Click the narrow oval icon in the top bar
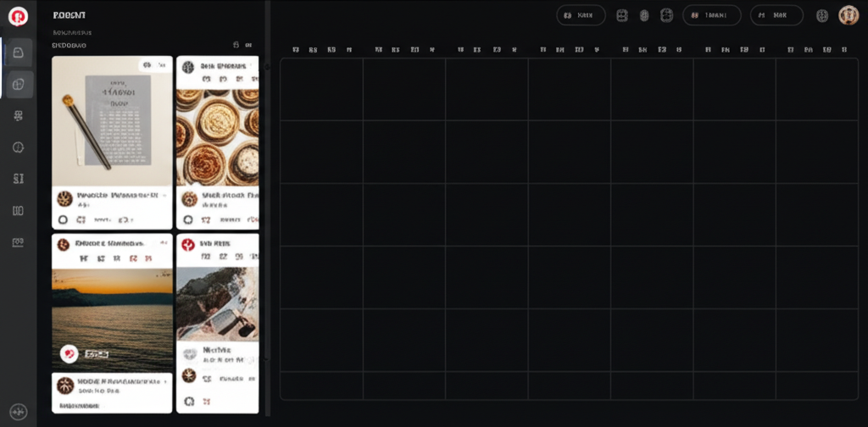This screenshot has height=427, width=868. [x=644, y=15]
